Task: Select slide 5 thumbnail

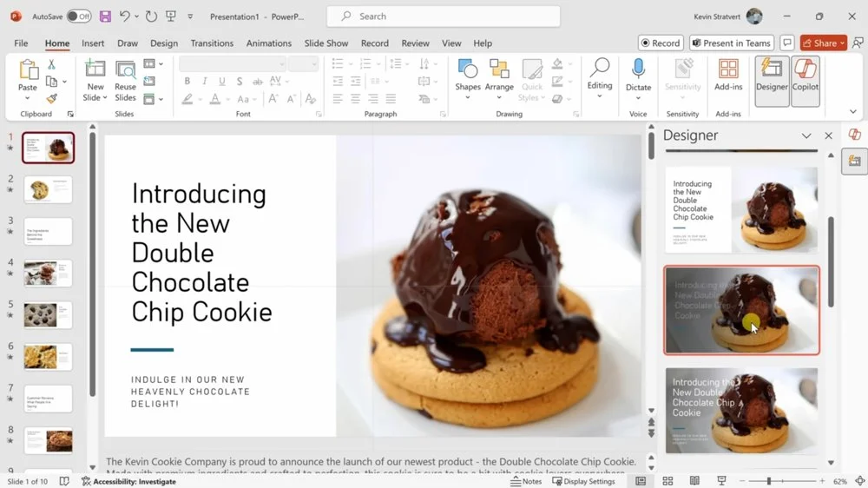Action: click(48, 314)
